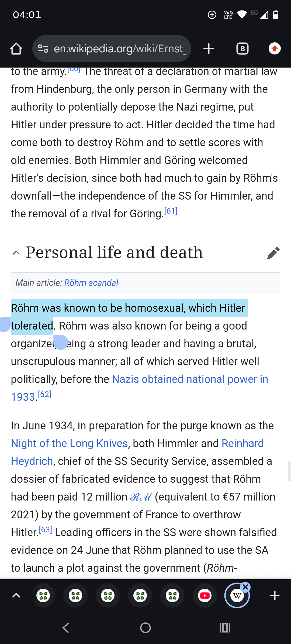The image size is (291, 644).
Task: Add new tab in bottom tab strip
Action: [x=275, y=595]
